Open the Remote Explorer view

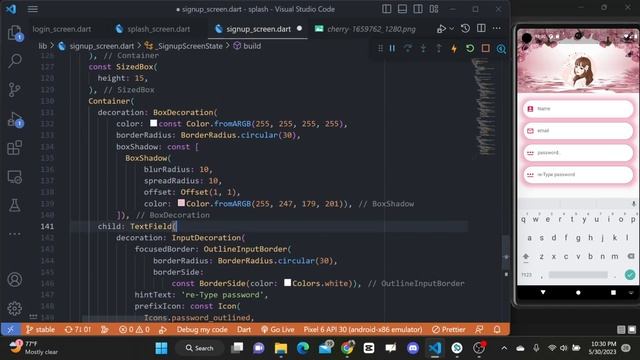(15, 177)
